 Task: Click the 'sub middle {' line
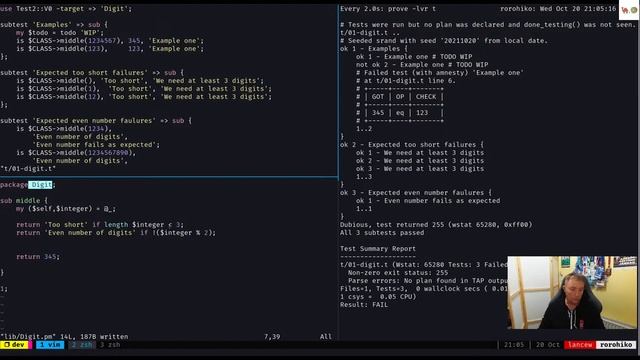coord(24,201)
